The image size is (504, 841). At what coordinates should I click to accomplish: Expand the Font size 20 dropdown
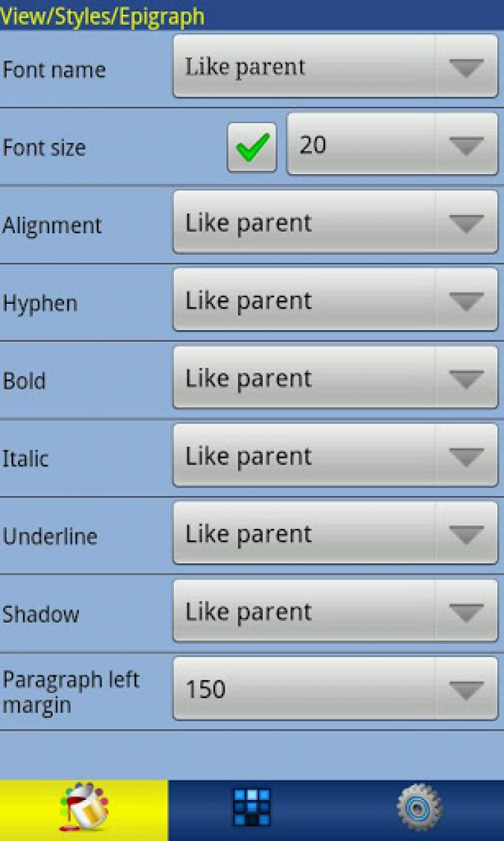point(392,145)
